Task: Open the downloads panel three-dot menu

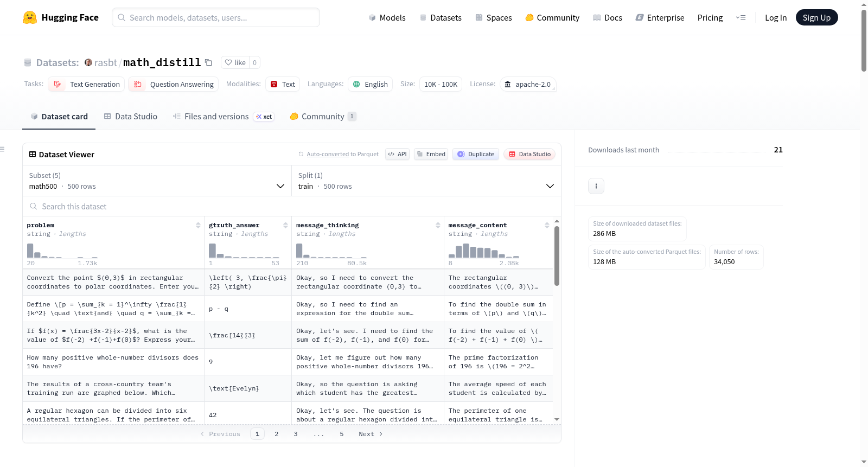Action: [x=596, y=186]
